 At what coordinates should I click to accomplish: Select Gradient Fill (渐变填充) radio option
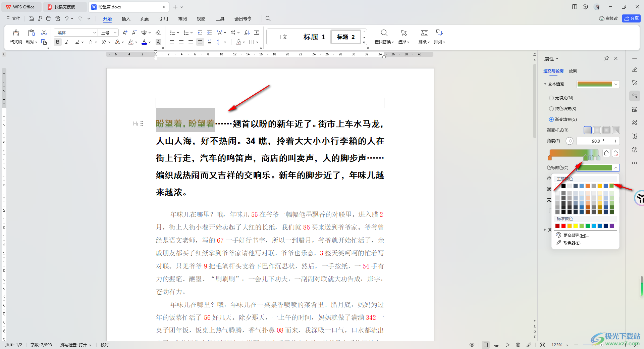(x=551, y=119)
